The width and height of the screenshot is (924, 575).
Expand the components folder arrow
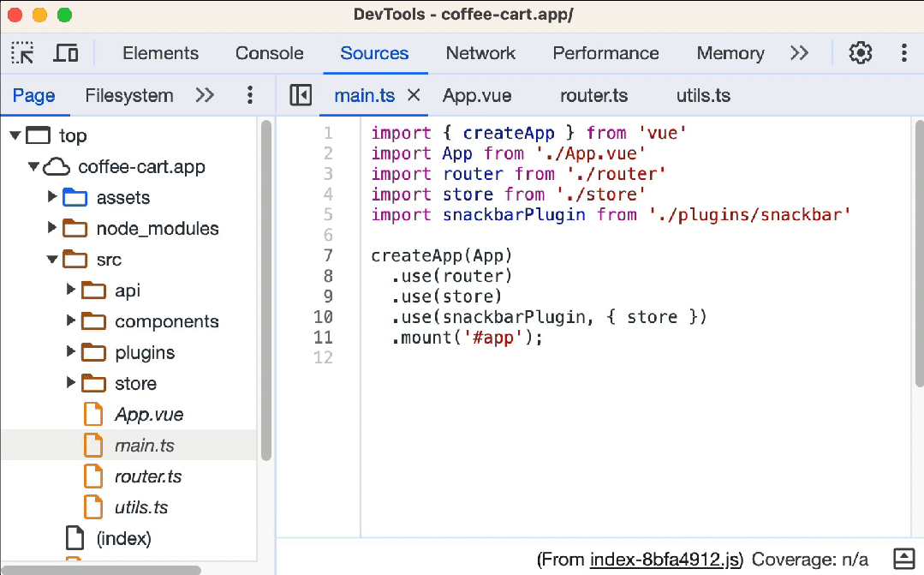click(x=71, y=320)
